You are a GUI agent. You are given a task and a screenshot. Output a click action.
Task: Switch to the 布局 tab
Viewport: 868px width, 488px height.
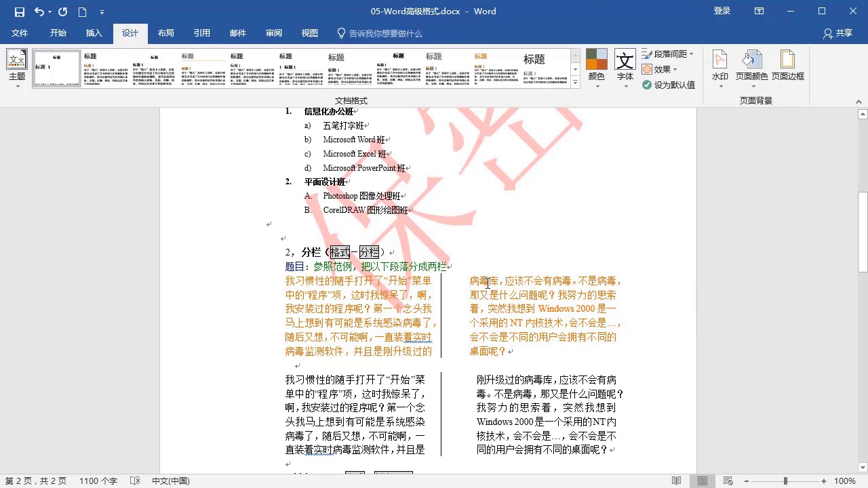click(x=165, y=33)
